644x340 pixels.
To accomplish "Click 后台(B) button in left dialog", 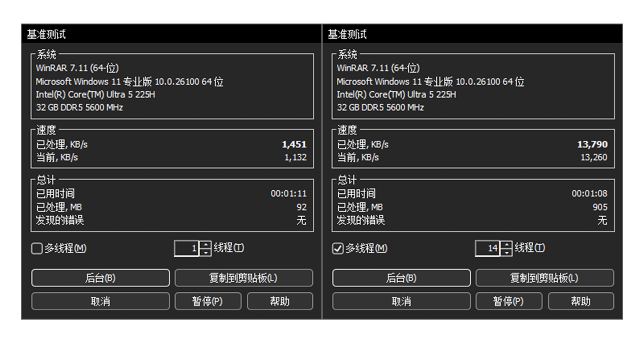I will [x=101, y=278].
